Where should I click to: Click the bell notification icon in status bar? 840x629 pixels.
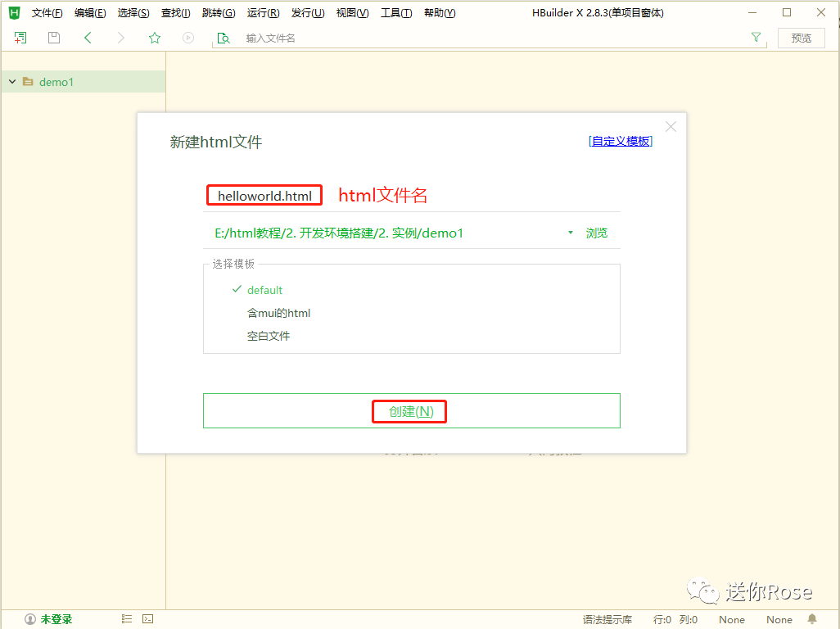(811, 620)
